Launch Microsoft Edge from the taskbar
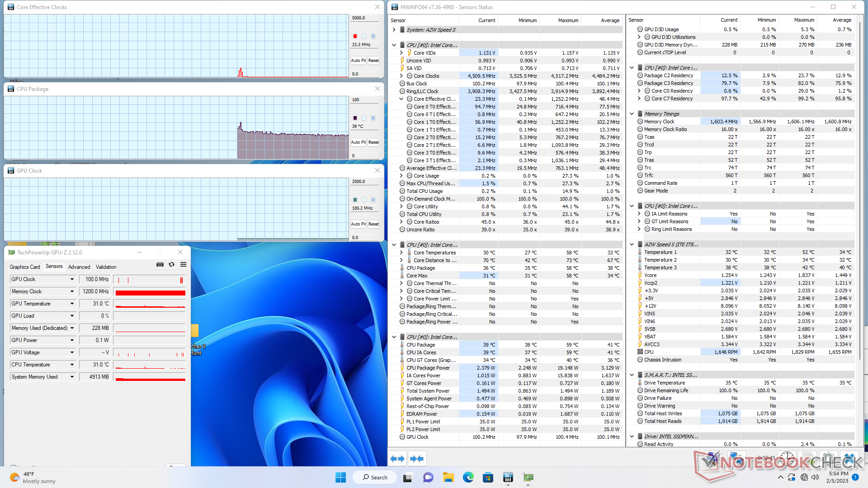 468,477
